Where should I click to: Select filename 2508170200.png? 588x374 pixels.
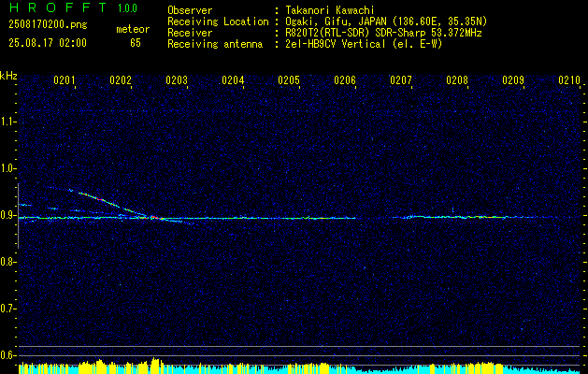(x=48, y=24)
